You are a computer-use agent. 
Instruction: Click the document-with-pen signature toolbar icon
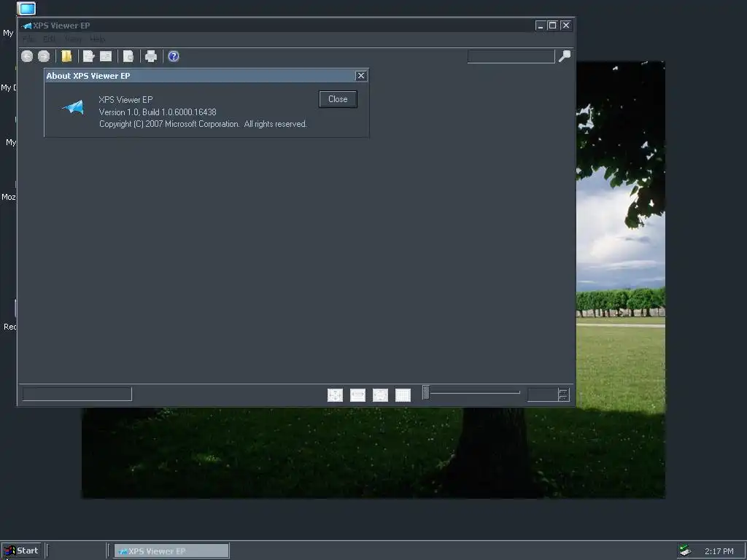click(x=88, y=56)
